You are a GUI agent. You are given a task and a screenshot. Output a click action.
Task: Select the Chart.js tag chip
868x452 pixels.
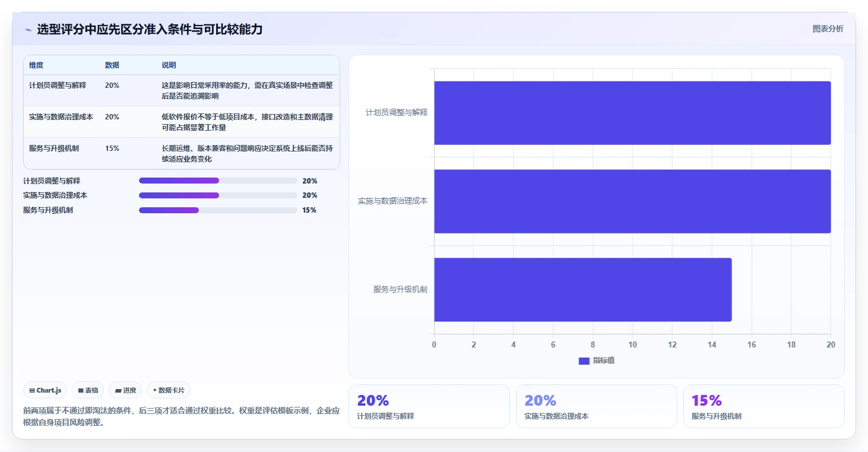click(x=46, y=390)
